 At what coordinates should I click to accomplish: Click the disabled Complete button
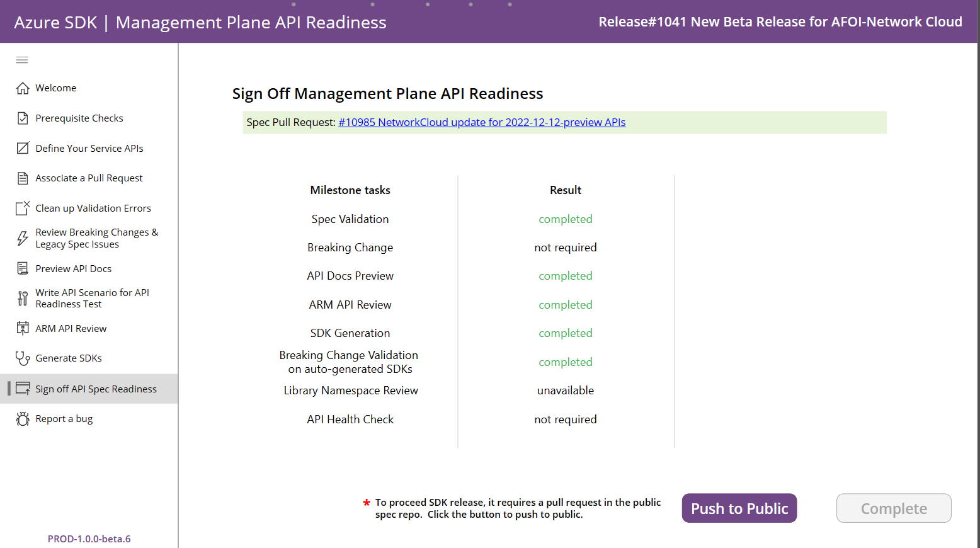pyautogui.click(x=894, y=508)
